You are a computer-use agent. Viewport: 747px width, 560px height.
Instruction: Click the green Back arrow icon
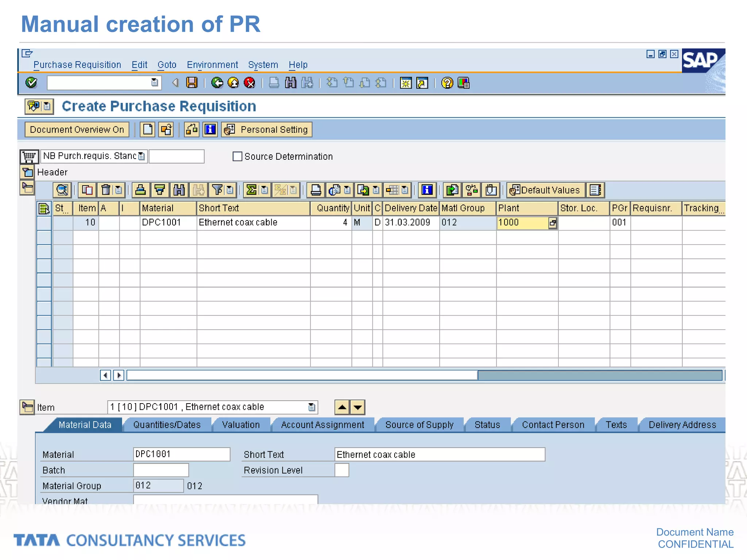tap(217, 83)
